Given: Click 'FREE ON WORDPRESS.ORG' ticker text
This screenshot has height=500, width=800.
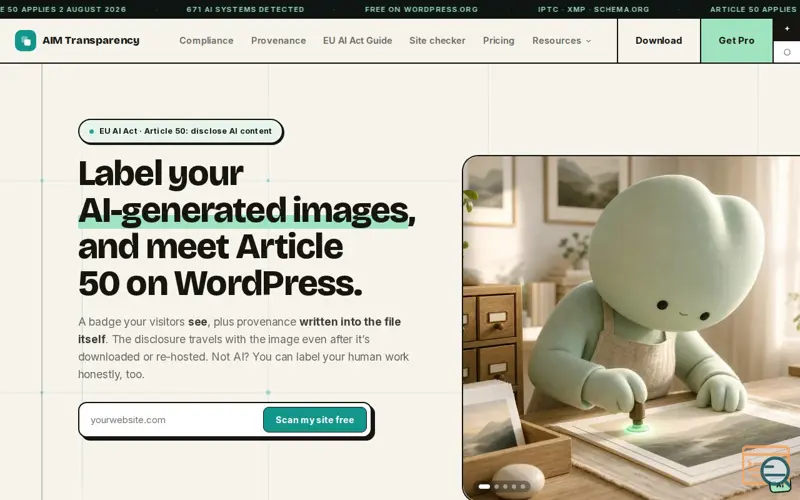Looking at the screenshot, I should coord(421,9).
